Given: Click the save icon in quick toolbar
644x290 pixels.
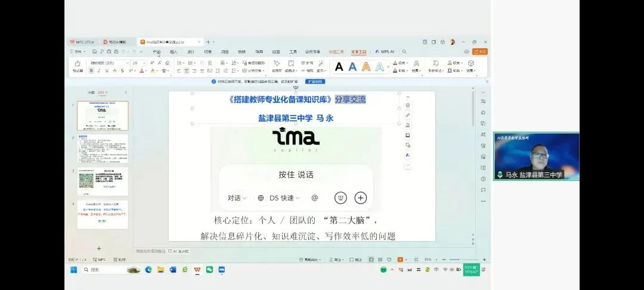Looking at the screenshot, I should [94, 52].
